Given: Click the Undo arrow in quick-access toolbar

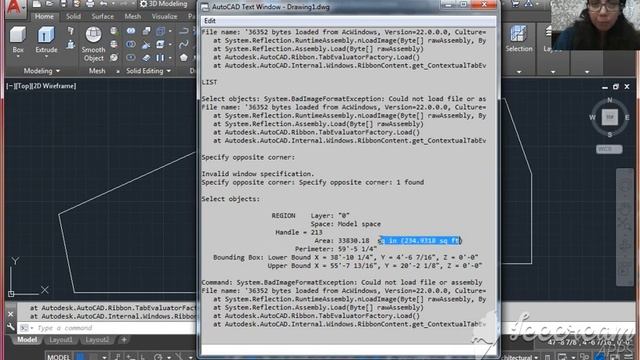Looking at the screenshot, I should (x=103, y=4).
